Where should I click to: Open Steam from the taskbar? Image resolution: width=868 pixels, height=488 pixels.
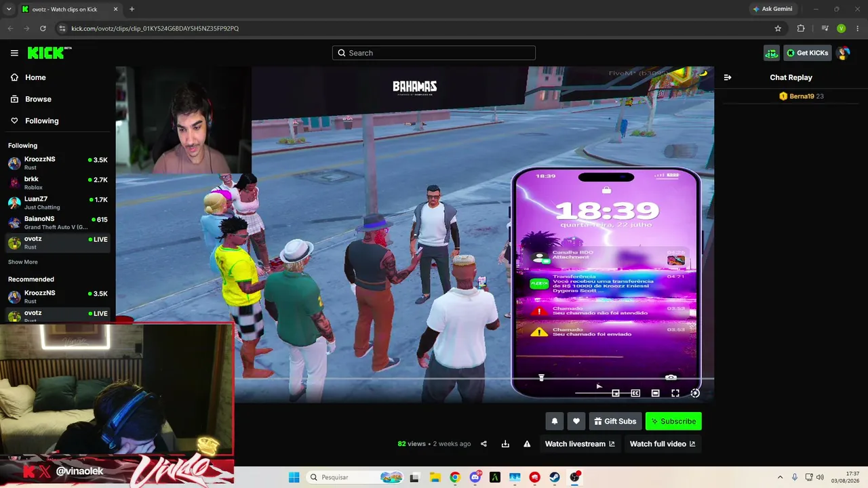point(555,477)
